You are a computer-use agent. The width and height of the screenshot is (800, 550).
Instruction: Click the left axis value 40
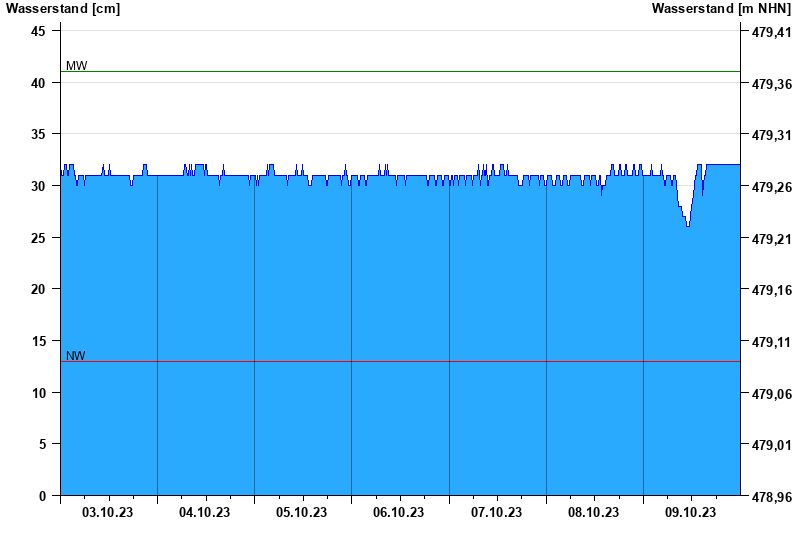38,83
